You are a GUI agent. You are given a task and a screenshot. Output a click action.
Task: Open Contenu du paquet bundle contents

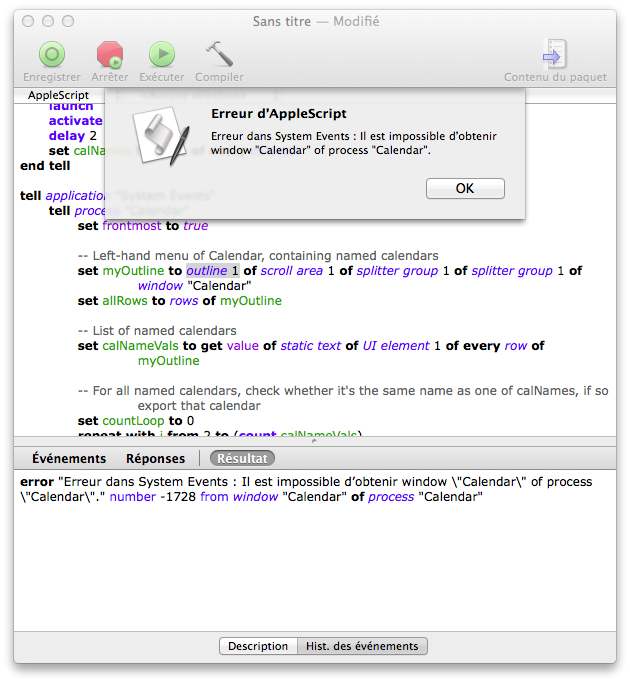click(x=555, y=54)
